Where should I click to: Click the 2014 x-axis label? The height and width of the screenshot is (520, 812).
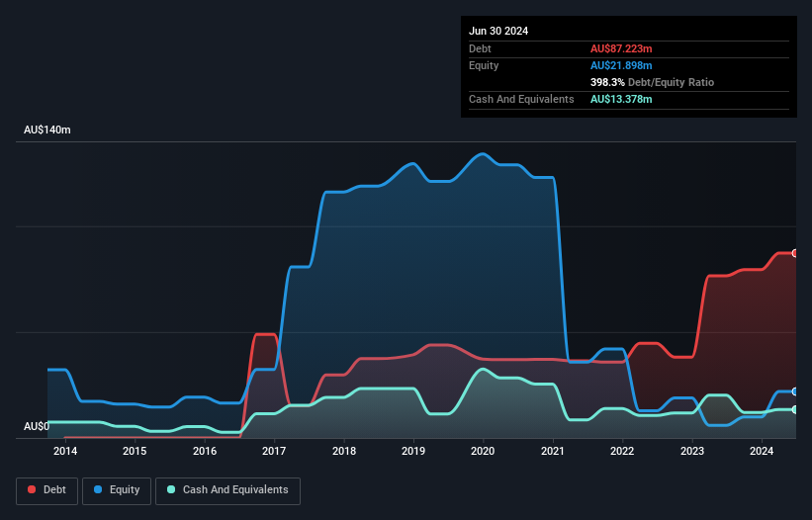pos(65,451)
